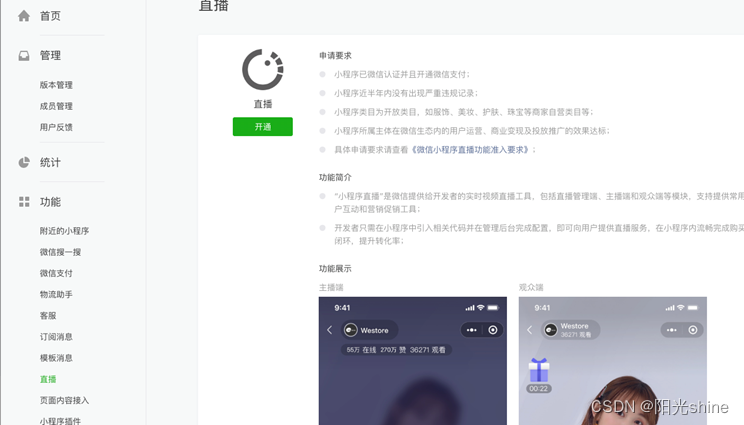This screenshot has width=744, height=425.
Task: Click the green 开通 button
Action: pos(262,127)
